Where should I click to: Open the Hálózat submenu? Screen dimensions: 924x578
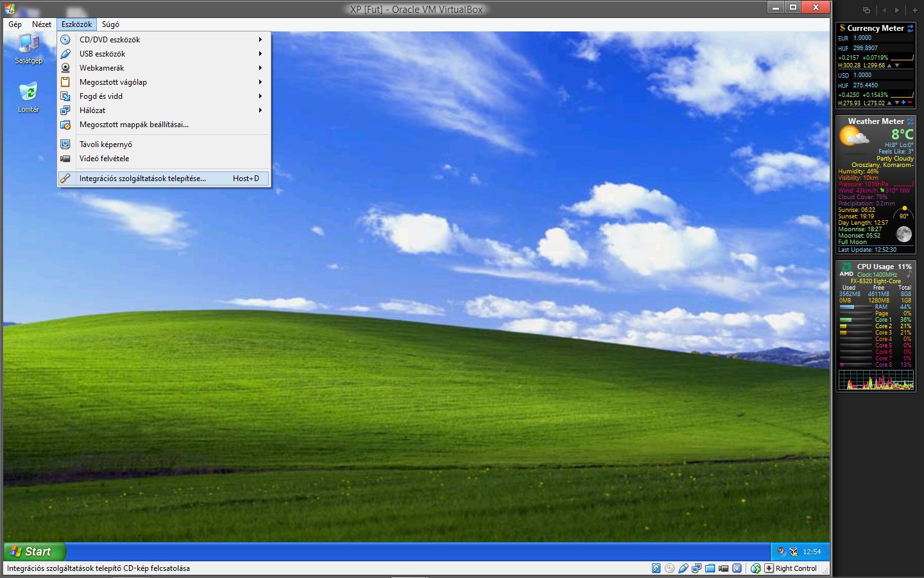[164, 110]
